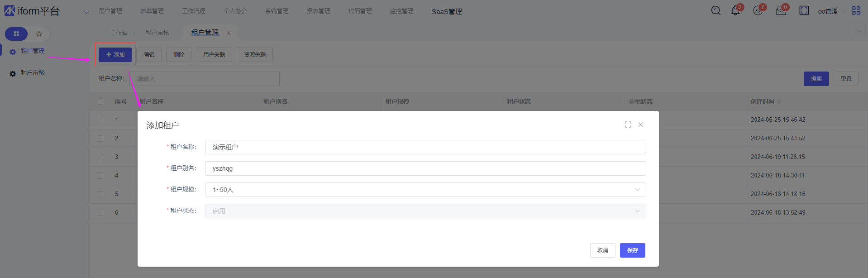Screen dimensions: 868x278
Task: Select the grid view toggle in sidebar
Action: (16, 34)
